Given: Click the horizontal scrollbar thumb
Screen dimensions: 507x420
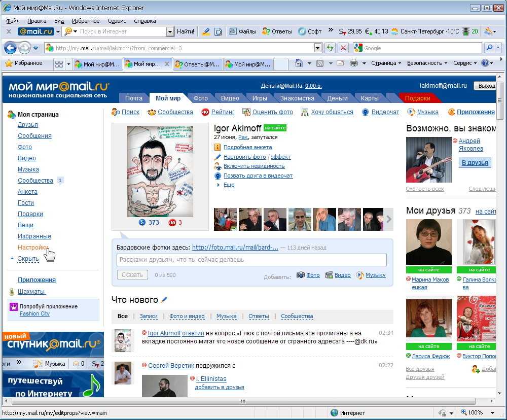Looking at the screenshot, I should [x=243, y=401].
